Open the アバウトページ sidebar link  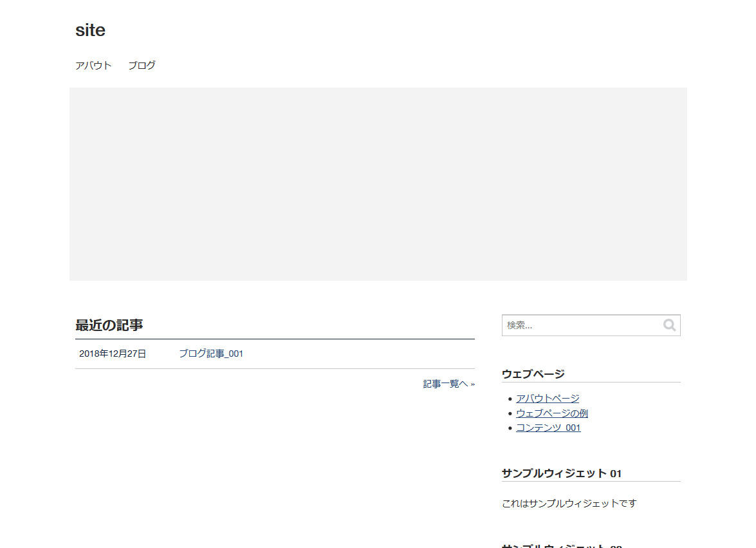tap(548, 399)
